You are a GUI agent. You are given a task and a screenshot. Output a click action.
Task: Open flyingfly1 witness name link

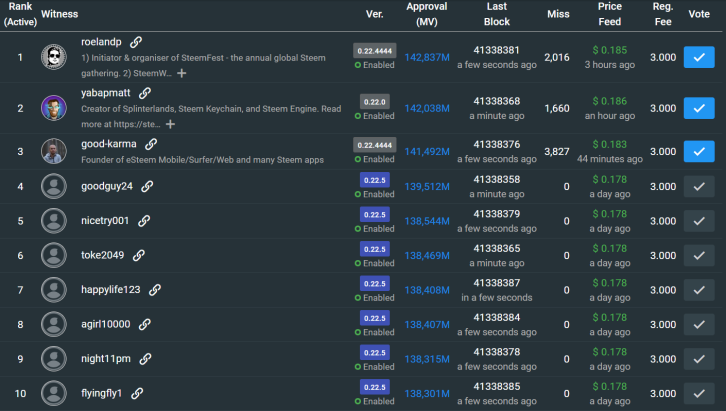click(101, 393)
